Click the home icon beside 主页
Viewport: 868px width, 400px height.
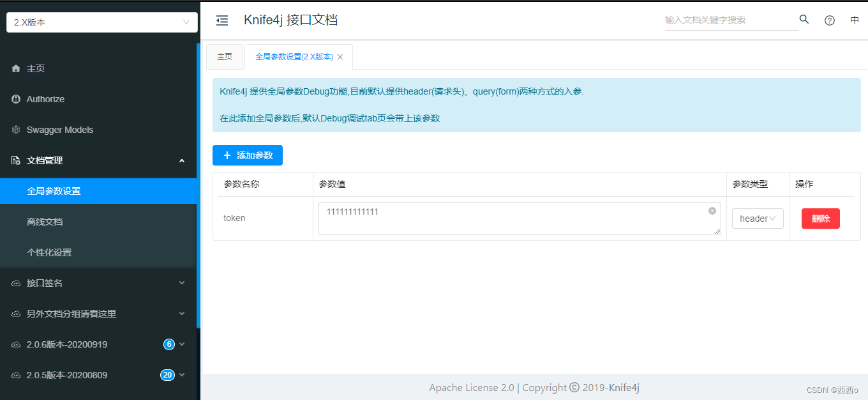[x=17, y=68]
